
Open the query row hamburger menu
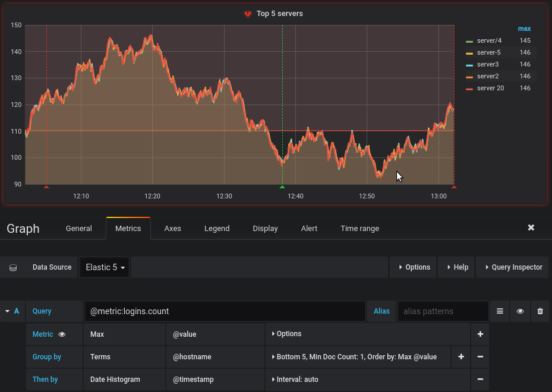(500, 311)
